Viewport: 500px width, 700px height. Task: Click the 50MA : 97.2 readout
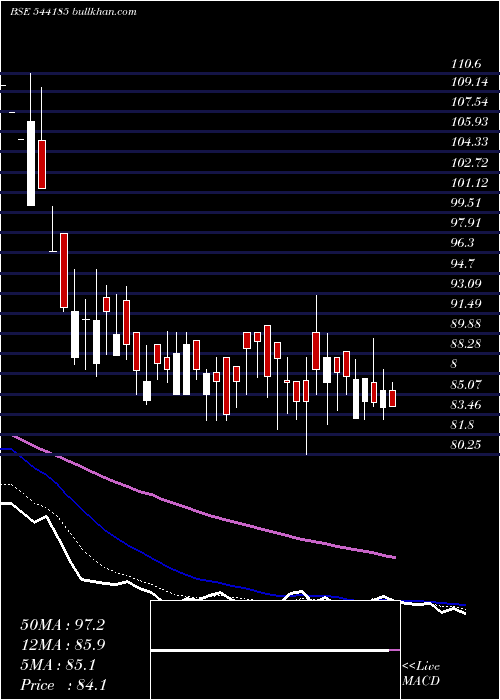point(62,625)
